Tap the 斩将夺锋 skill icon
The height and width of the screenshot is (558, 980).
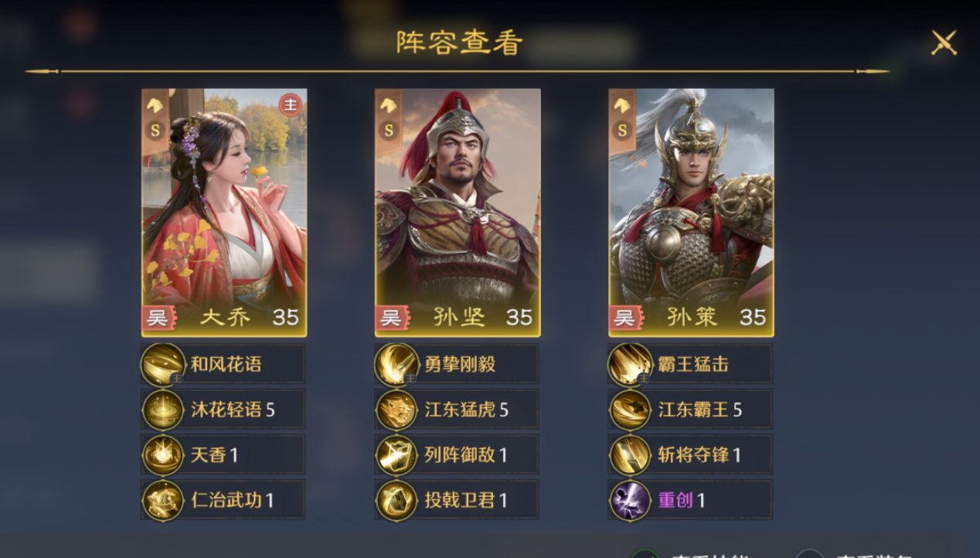(631, 454)
